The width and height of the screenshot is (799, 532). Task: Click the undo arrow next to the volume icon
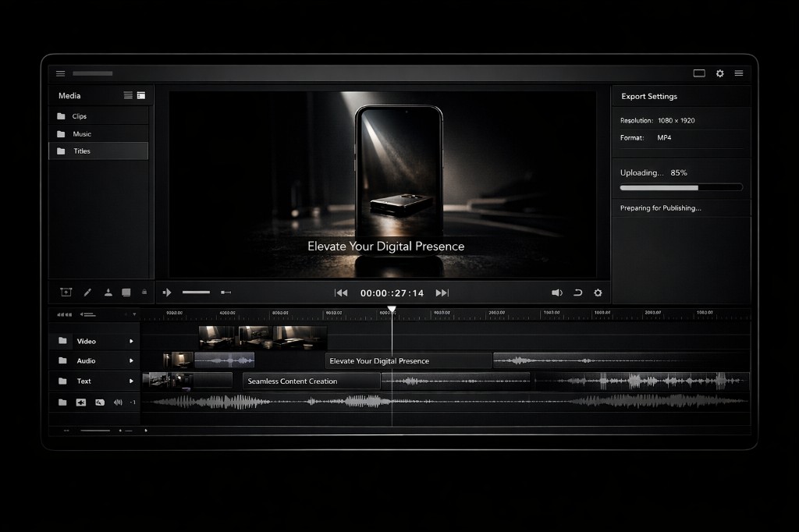click(x=577, y=292)
